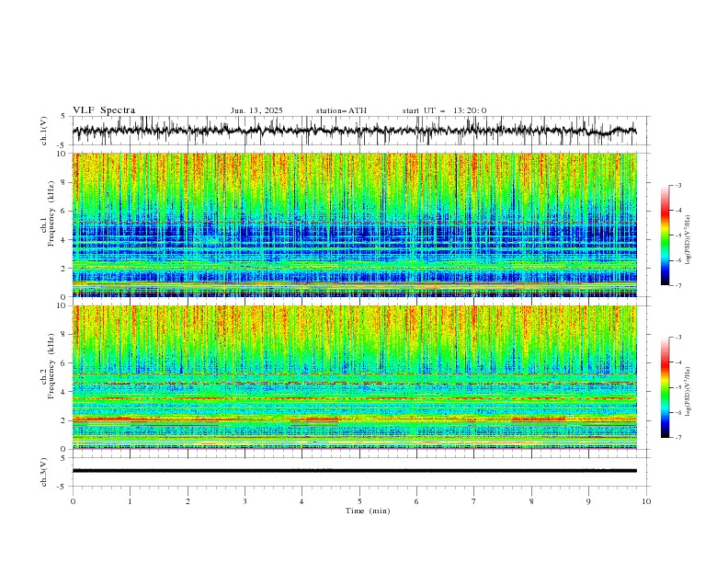This screenshot has height=563, width=728.
Task: Click the 'ch.3(V)' axis label
Action: tap(44, 472)
